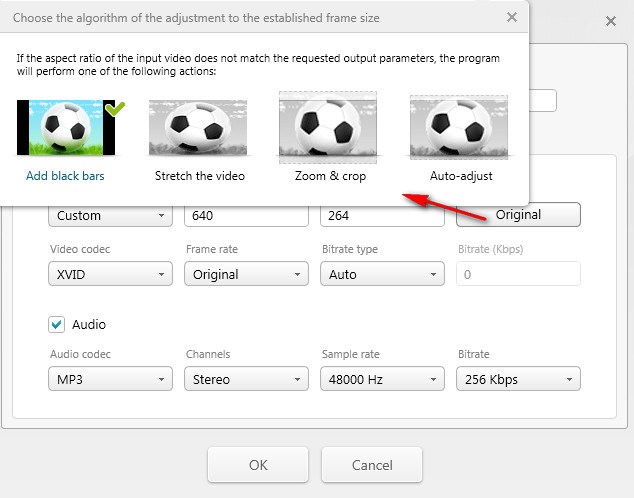
Task: Expand the MP3 audio codec dropdown
Action: point(110,379)
